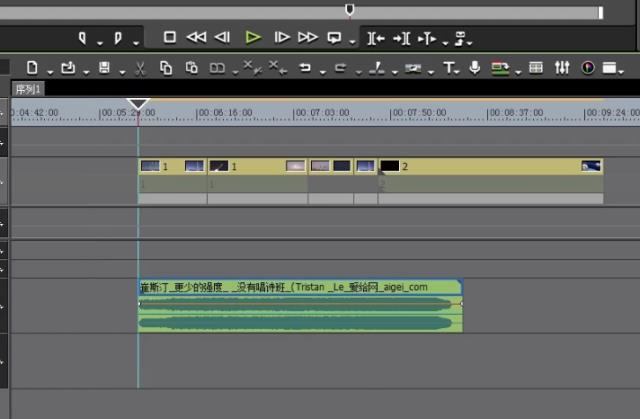Open the Title tool (T icon)
This screenshot has height=419, width=640.
click(x=449, y=68)
